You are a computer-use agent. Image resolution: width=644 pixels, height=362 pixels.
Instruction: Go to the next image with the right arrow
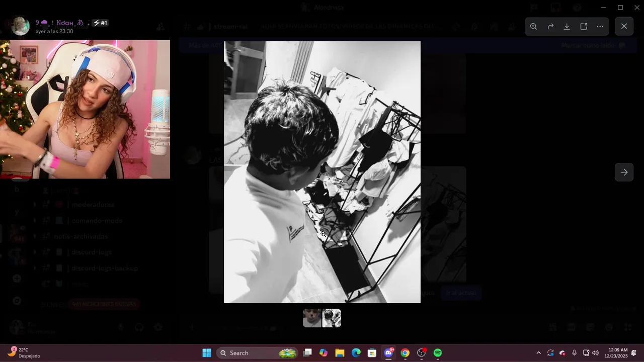tap(624, 172)
